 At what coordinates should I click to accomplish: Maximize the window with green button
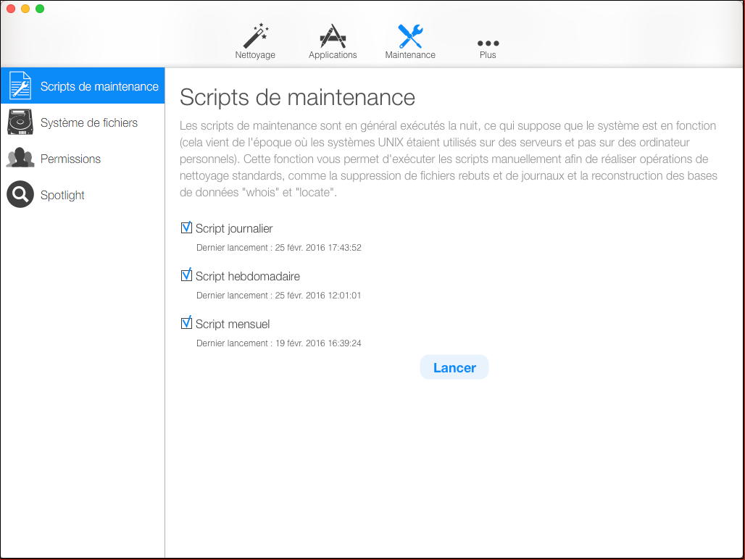coord(40,9)
